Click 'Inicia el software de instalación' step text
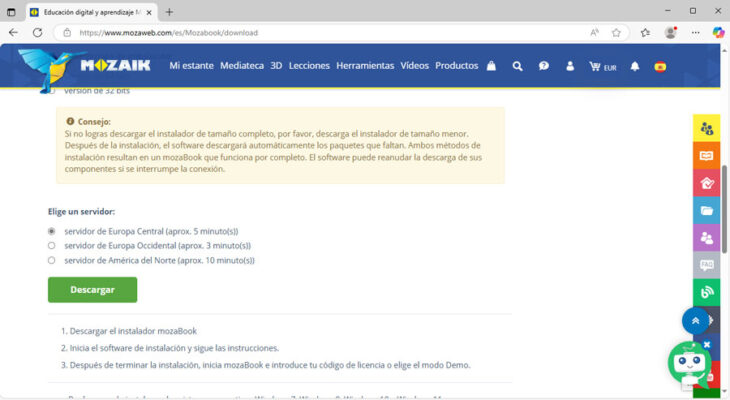The height and width of the screenshot is (400, 730). coord(174,348)
